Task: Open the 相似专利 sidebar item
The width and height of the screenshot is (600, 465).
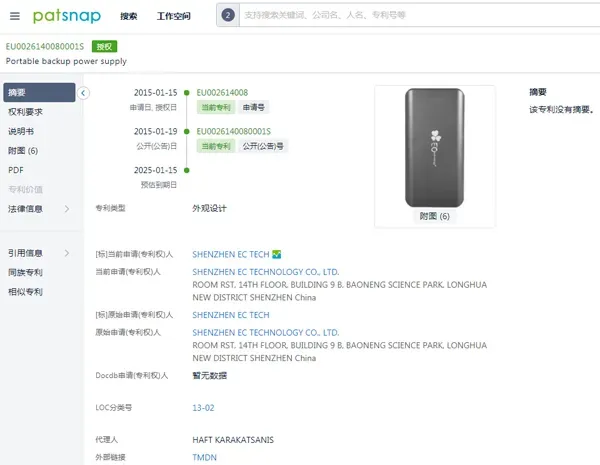Action: click(x=26, y=292)
